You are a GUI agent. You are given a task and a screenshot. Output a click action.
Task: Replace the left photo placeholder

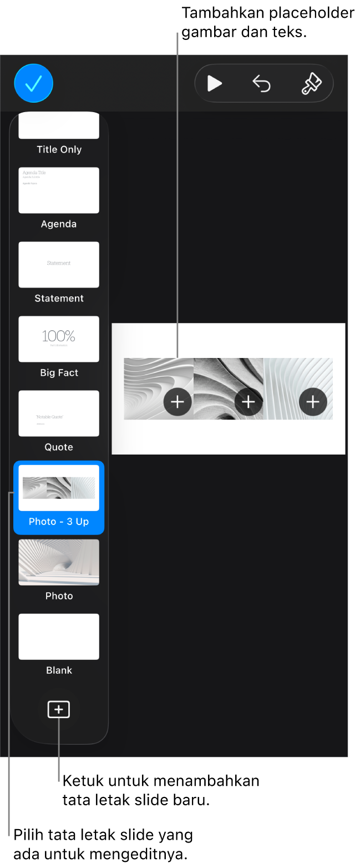pos(178,401)
